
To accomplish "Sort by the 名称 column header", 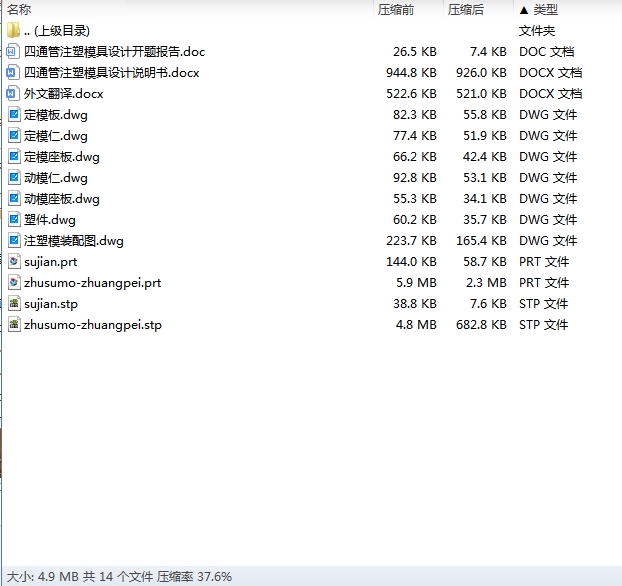I will 19,10.
